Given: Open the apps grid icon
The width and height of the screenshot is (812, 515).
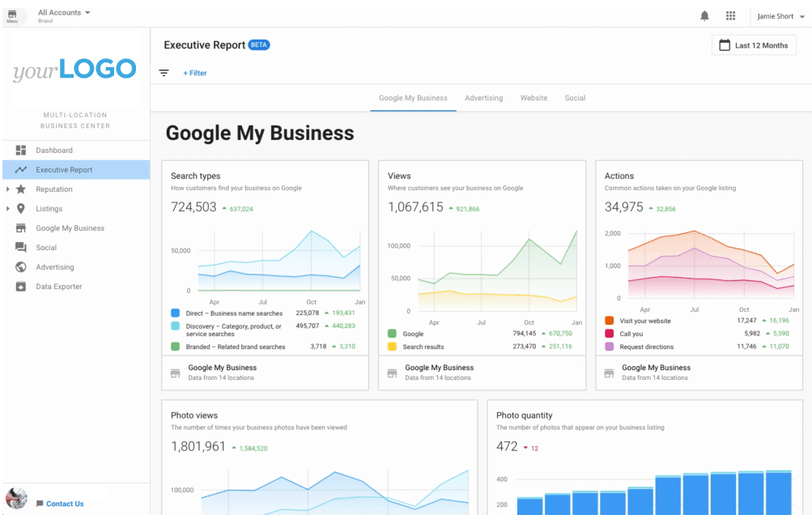Looking at the screenshot, I should pyautogui.click(x=730, y=16).
